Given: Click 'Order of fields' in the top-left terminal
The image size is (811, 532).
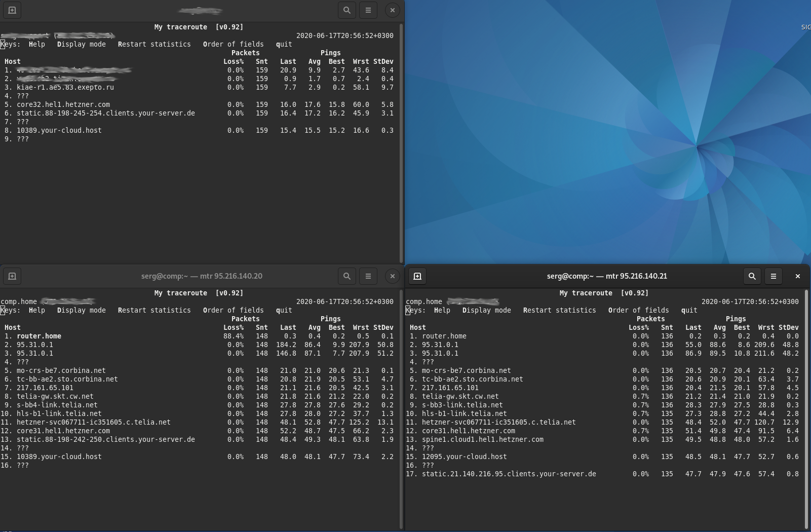Looking at the screenshot, I should (x=234, y=44).
